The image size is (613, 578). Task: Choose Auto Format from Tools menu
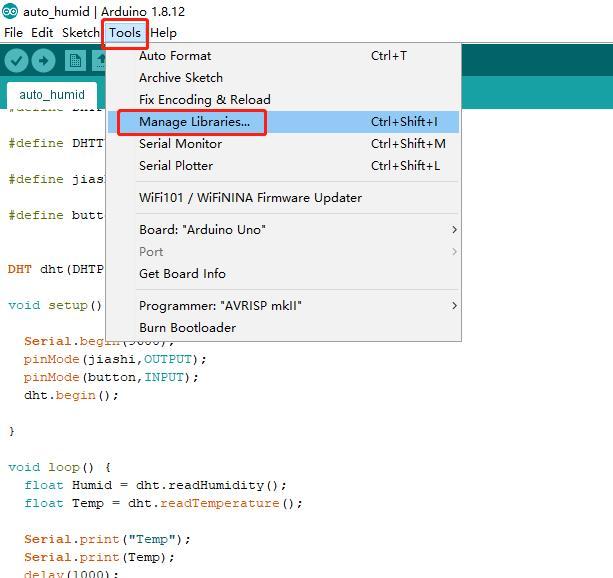pyautogui.click(x=283, y=56)
